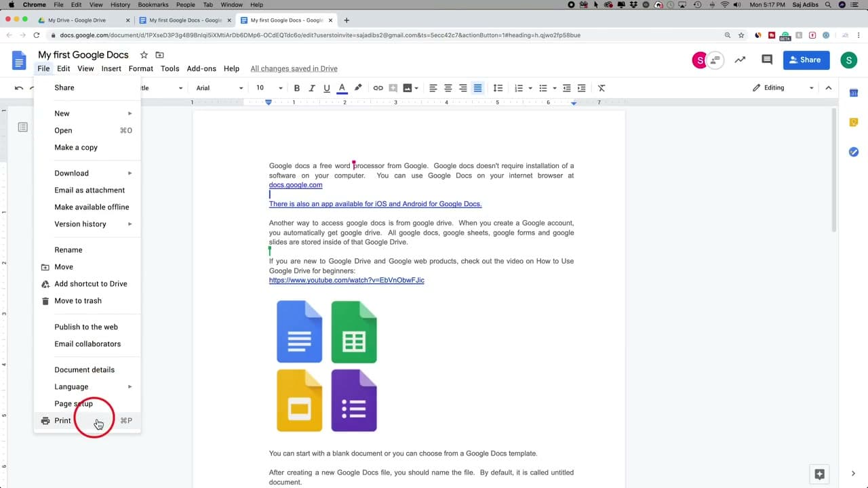Click the Insert link icon
868x488 pixels.
(x=378, y=88)
